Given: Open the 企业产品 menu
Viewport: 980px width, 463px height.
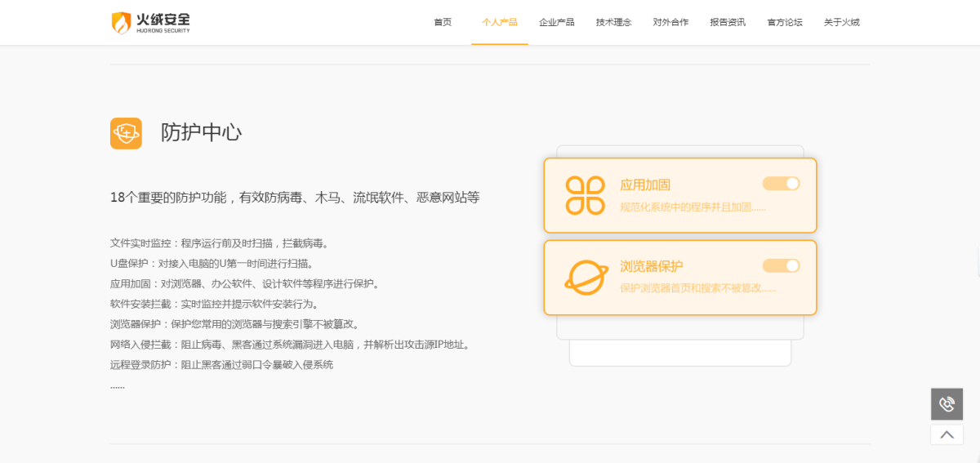Looking at the screenshot, I should pyautogui.click(x=556, y=22).
